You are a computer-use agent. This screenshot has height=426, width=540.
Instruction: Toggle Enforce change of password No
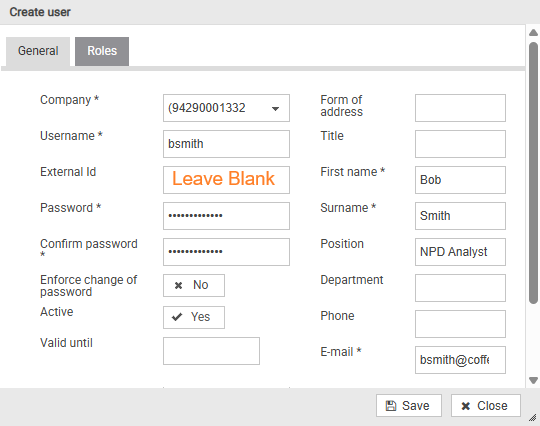tap(194, 285)
